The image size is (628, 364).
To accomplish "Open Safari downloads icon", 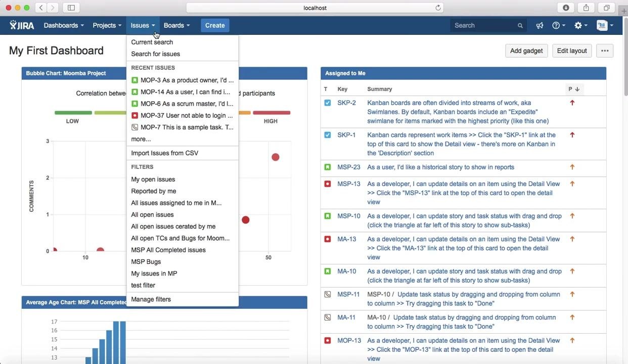I will [566, 8].
